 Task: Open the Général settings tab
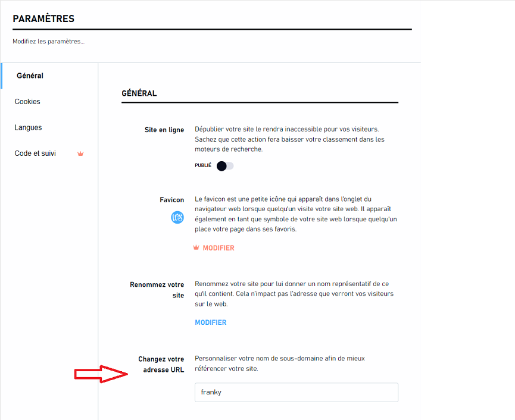[x=30, y=76]
